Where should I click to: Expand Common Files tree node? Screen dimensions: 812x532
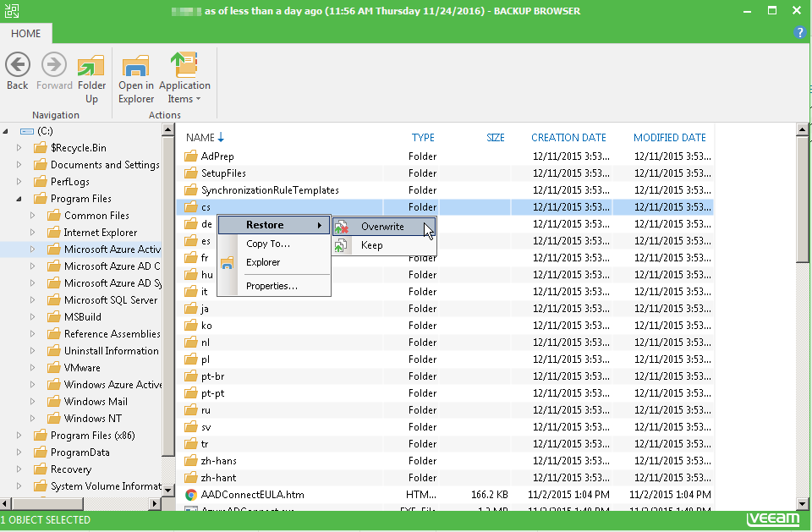(33, 216)
